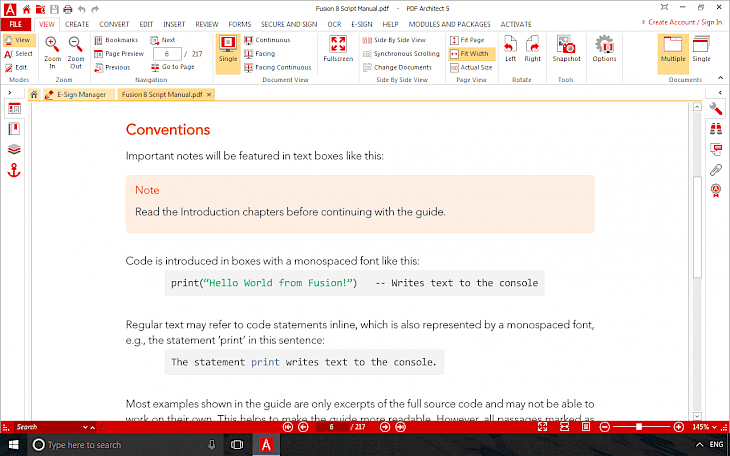The image size is (730, 456).
Task: Click the redo arrow icon
Action: point(95,9)
